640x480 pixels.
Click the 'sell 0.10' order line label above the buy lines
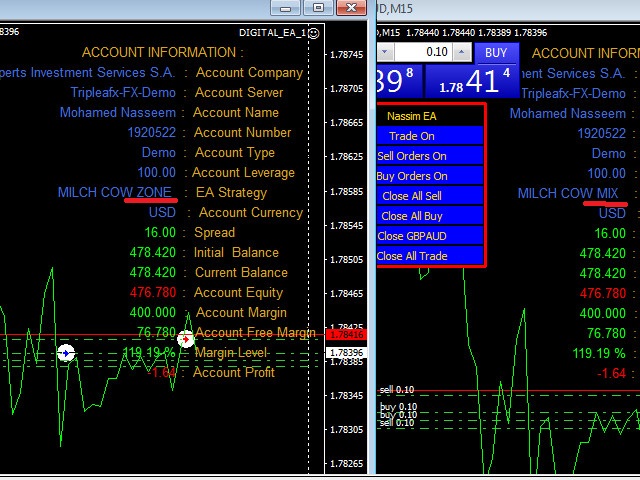tap(396, 390)
